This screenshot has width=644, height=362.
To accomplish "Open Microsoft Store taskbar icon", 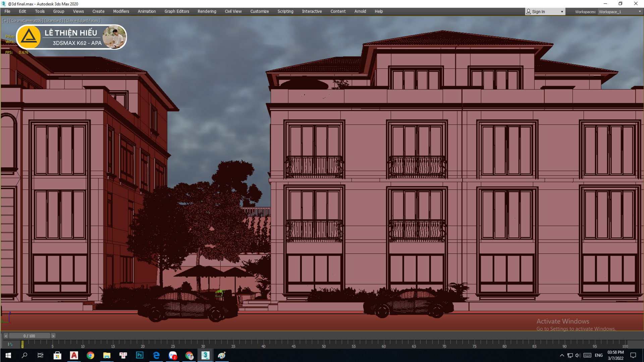I will (x=57, y=355).
